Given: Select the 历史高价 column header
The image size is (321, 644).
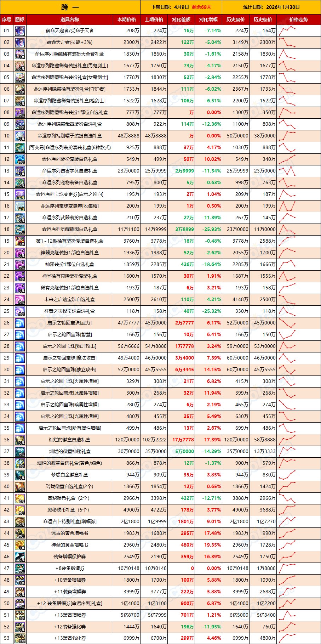Looking at the screenshot, I should (x=235, y=20).
